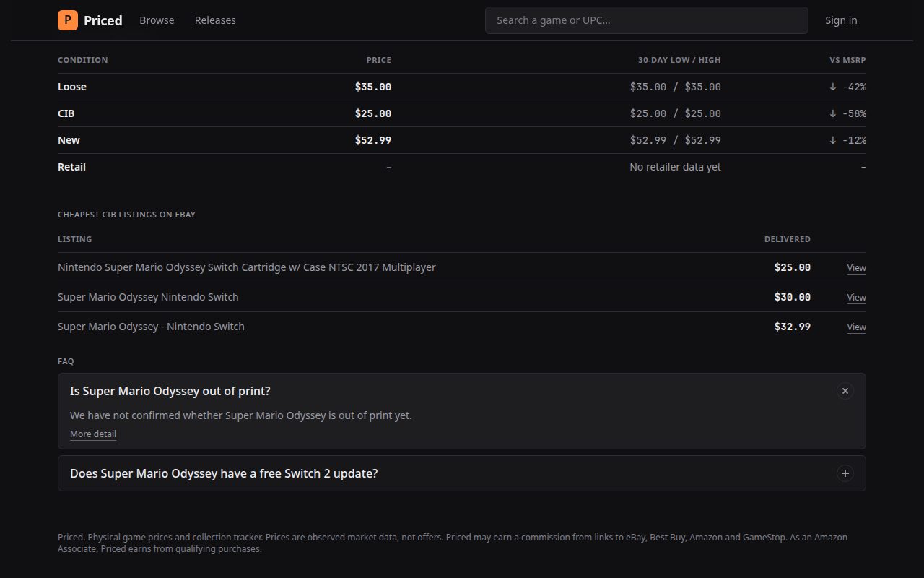Click the Cheapest CIB Listings on eBay heading
This screenshot has height=578, width=924.
pyautogui.click(x=126, y=215)
